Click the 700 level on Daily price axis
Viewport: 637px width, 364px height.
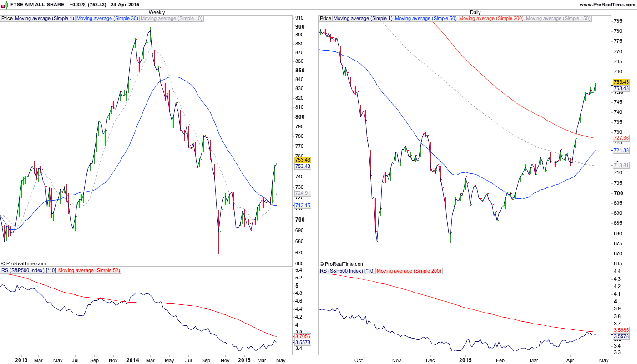tap(618, 193)
